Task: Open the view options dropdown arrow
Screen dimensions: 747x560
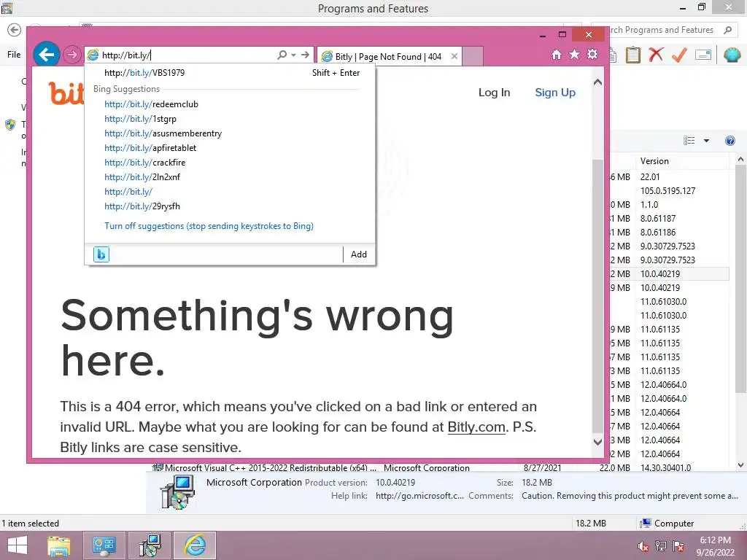Action: pos(706,141)
